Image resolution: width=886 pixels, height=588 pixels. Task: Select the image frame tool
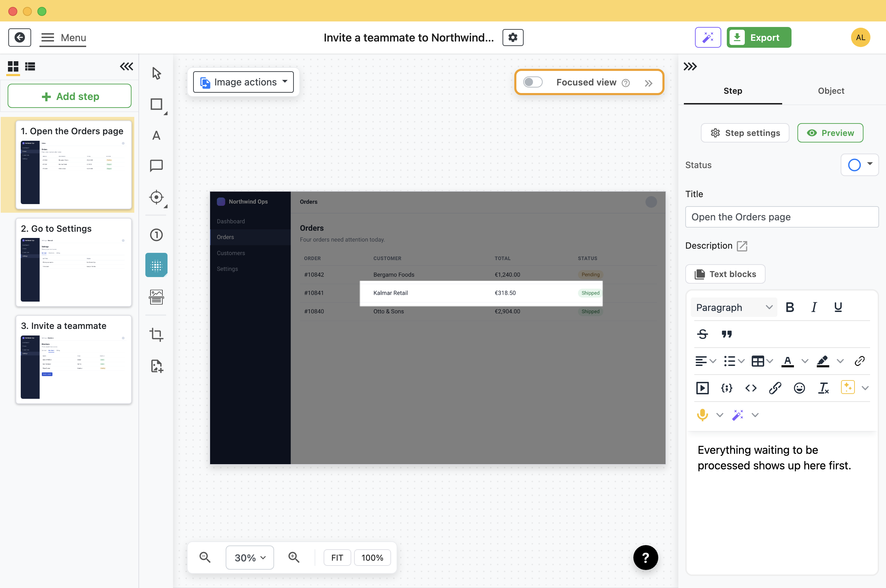click(x=156, y=297)
